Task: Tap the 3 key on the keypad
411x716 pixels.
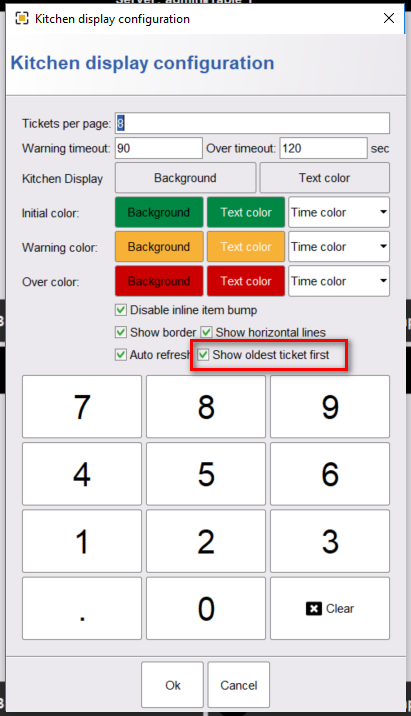Action: (330, 541)
